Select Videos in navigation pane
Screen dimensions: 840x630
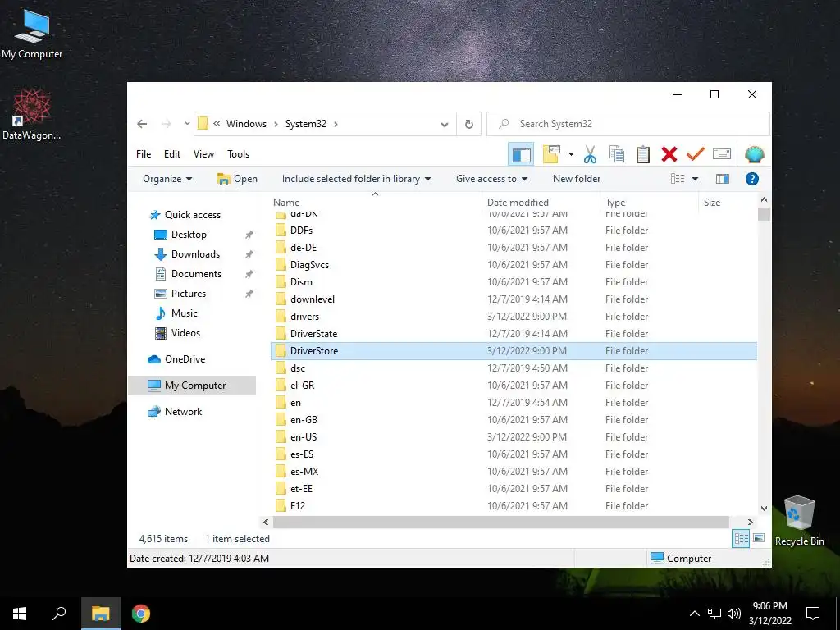click(x=185, y=333)
